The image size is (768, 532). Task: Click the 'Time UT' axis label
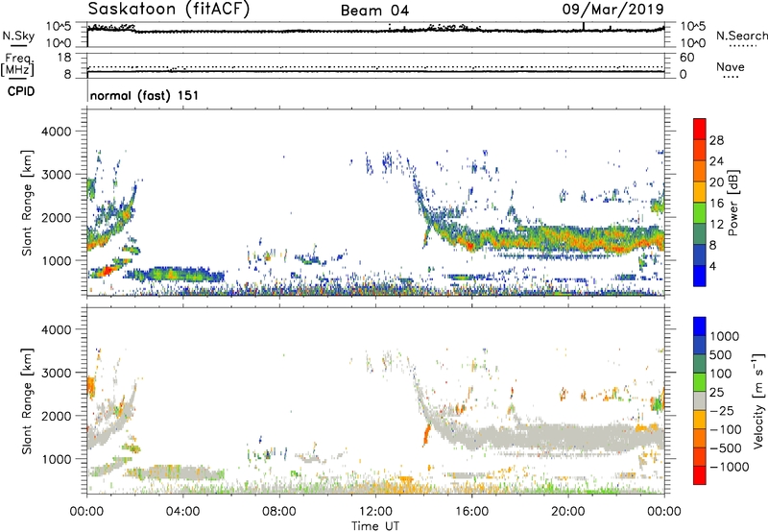pos(375,525)
